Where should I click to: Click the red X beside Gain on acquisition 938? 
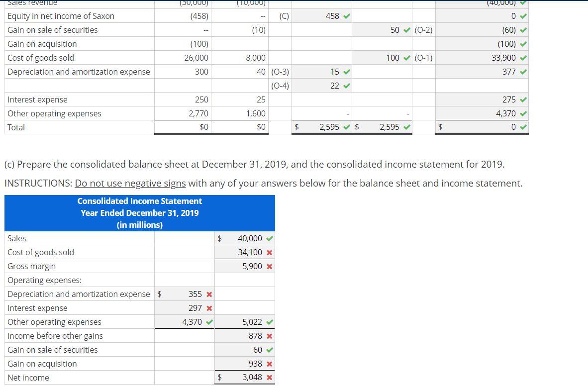point(269,364)
